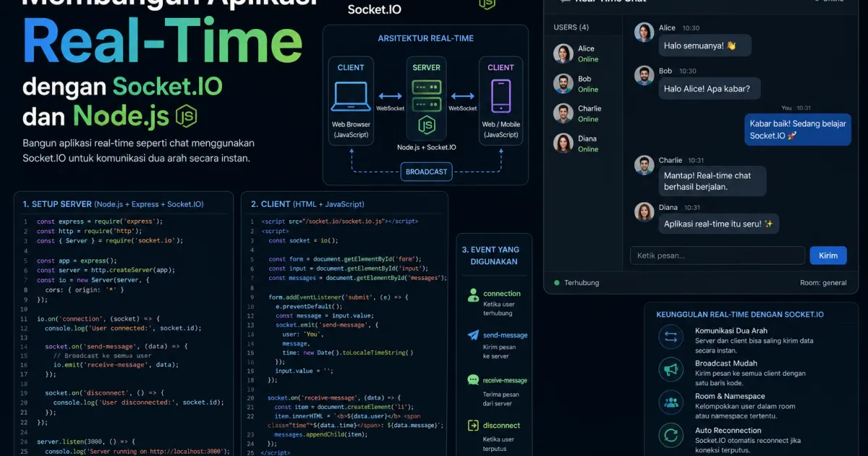The image size is (868, 456).
Task: Click the WebSocket label between laptop client and server
Action: click(390, 109)
